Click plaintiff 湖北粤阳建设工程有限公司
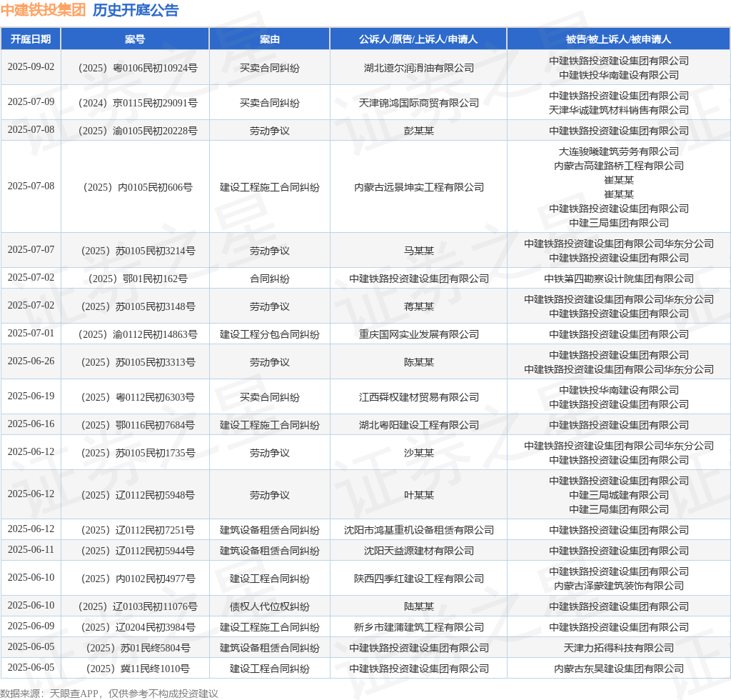Image resolution: width=731 pixels, height=700 pixels. (x=418, y=425)
